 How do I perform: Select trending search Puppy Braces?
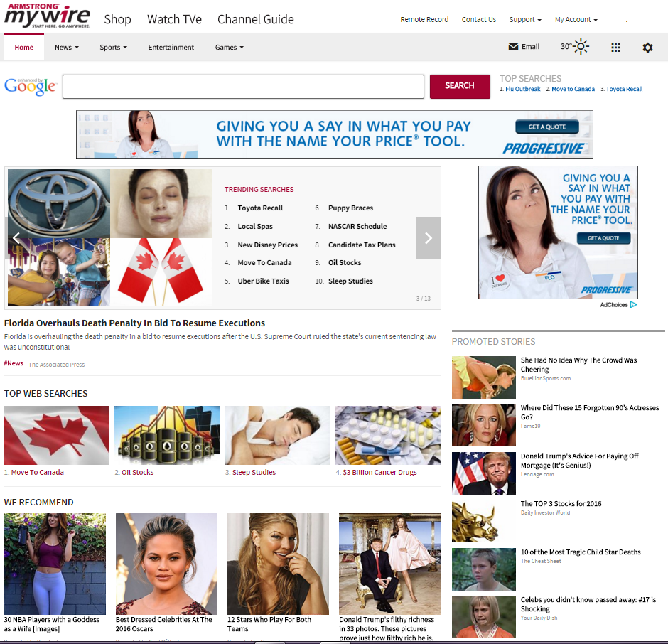coord(350,208)
